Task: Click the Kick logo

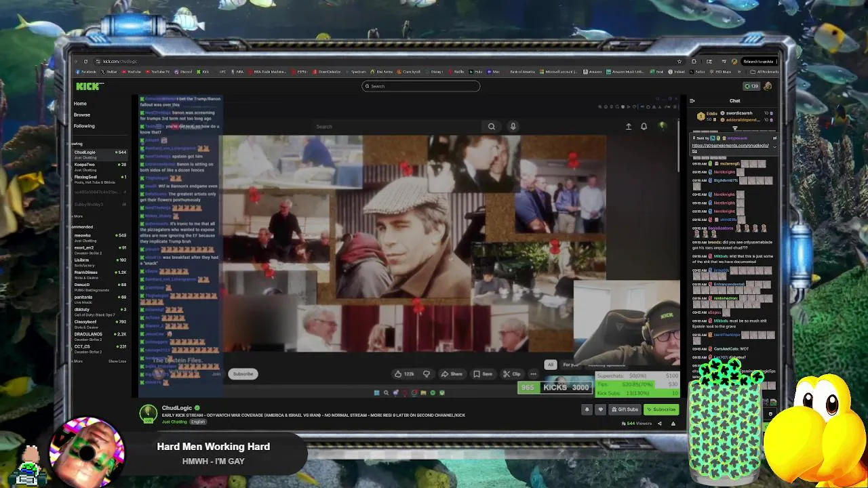Action: [88, 86]
